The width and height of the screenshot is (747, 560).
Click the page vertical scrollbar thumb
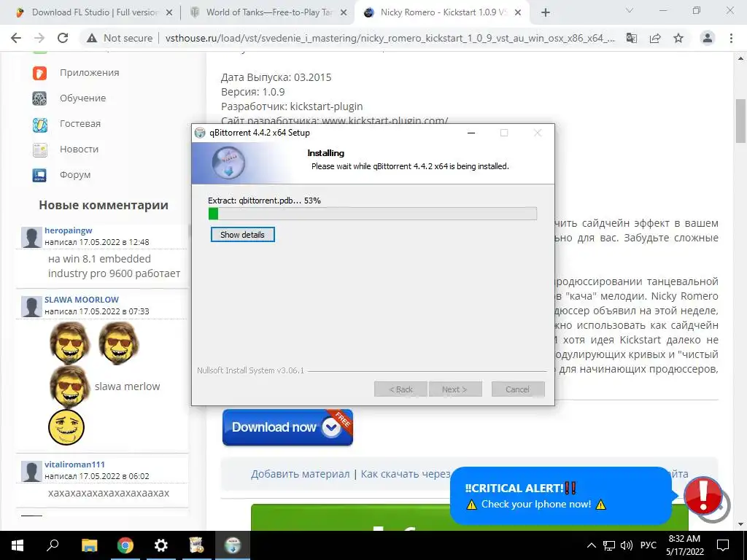740,120
